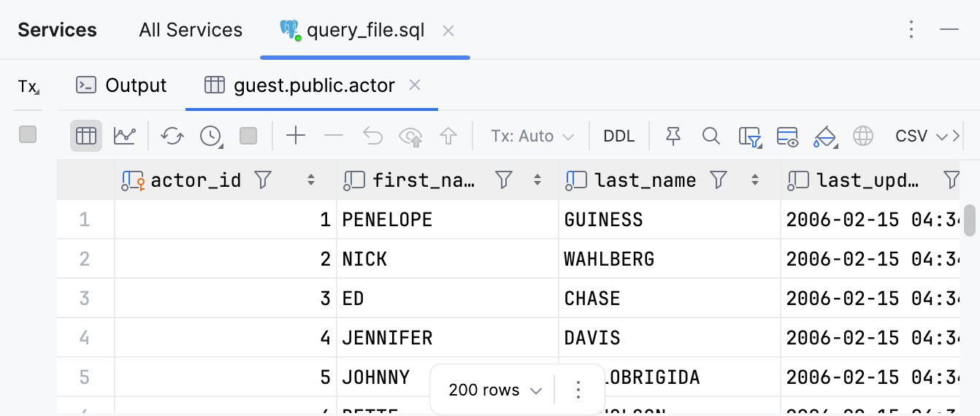Viewport: 980px width, 416px height.
Task: Sort by first_name column arrows
Action: pyautogui.click(x=538, y=180)
